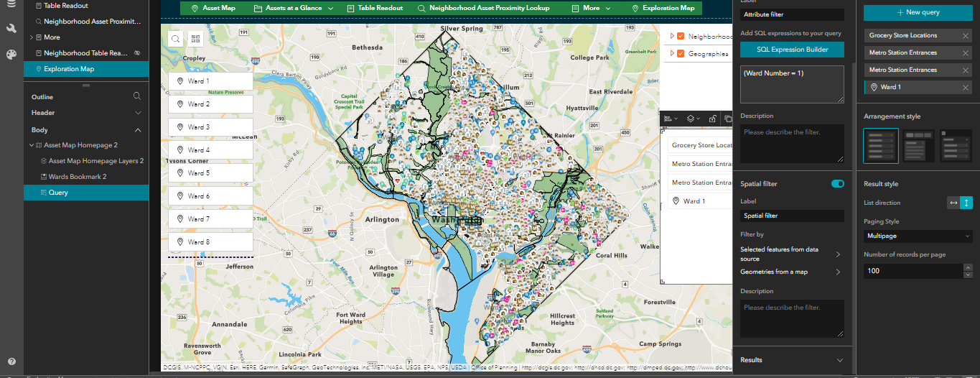Click the pin icon on Ward 1 query item
The height and width of the screenshot is (378, 980).
(874, 87)
